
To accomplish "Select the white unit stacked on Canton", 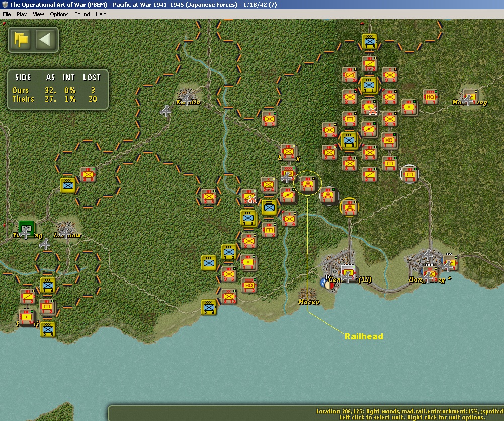I will pos(349,273).
